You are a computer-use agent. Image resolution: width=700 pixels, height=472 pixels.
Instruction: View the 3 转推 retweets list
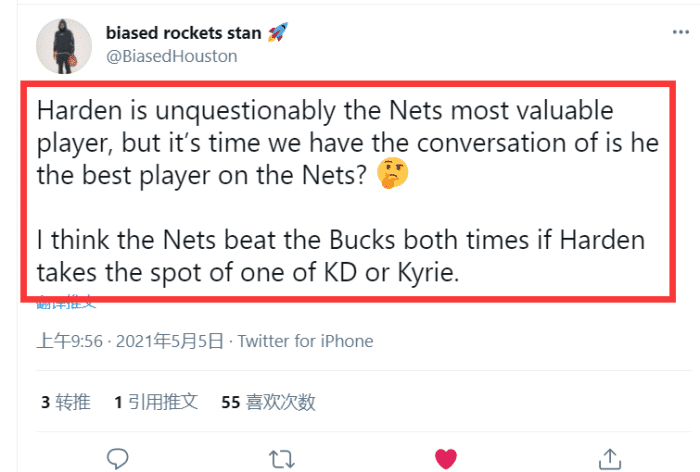point(66,402)
